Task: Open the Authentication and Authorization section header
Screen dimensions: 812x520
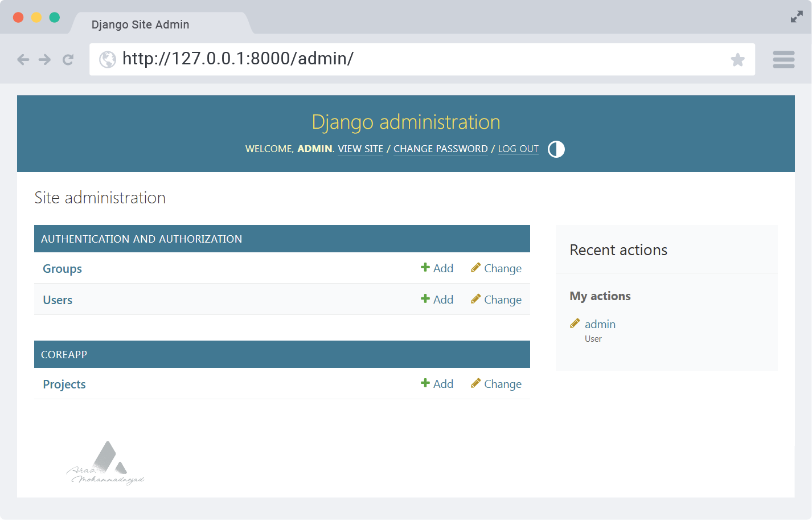Action: click(282, 239)
